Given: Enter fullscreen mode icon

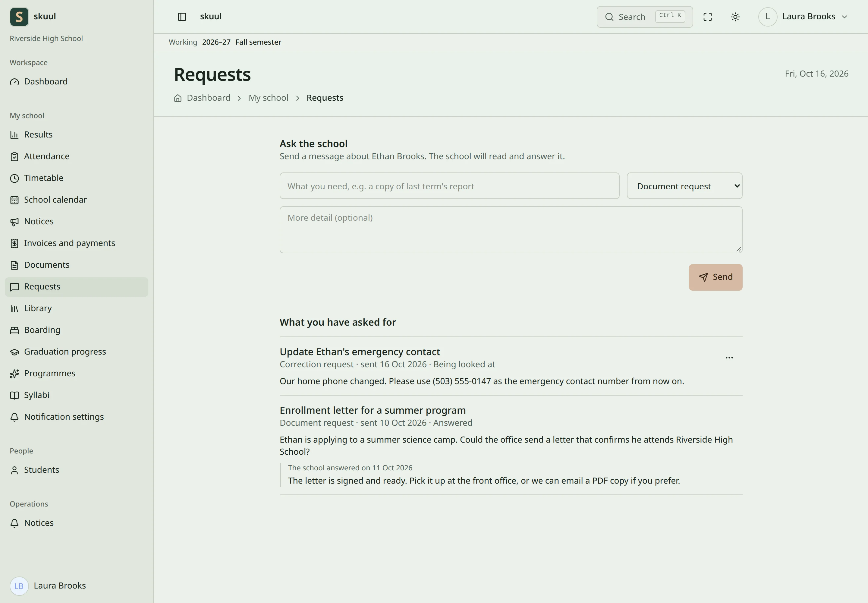Looking at the screenshot, I should coord(707,17).
